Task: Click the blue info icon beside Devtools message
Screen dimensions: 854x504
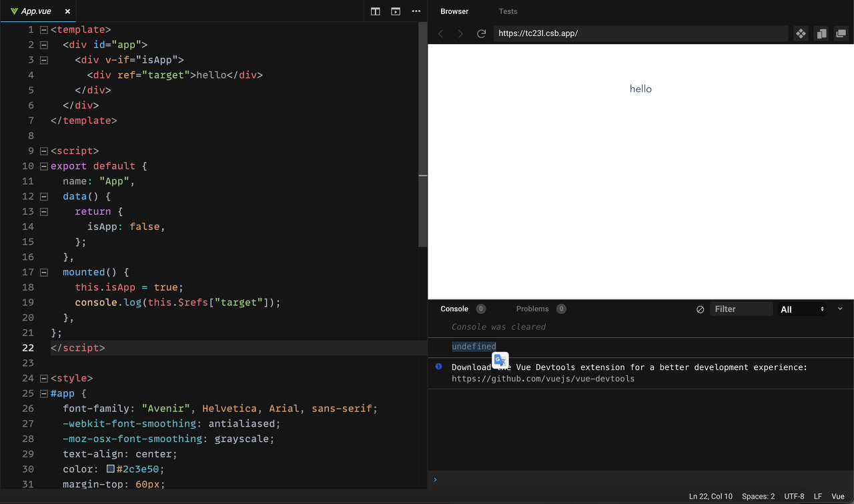Action: point(438,367)
